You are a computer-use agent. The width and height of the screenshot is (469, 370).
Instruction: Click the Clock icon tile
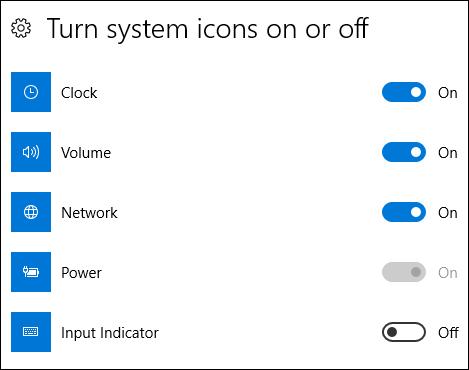point(31,92)
